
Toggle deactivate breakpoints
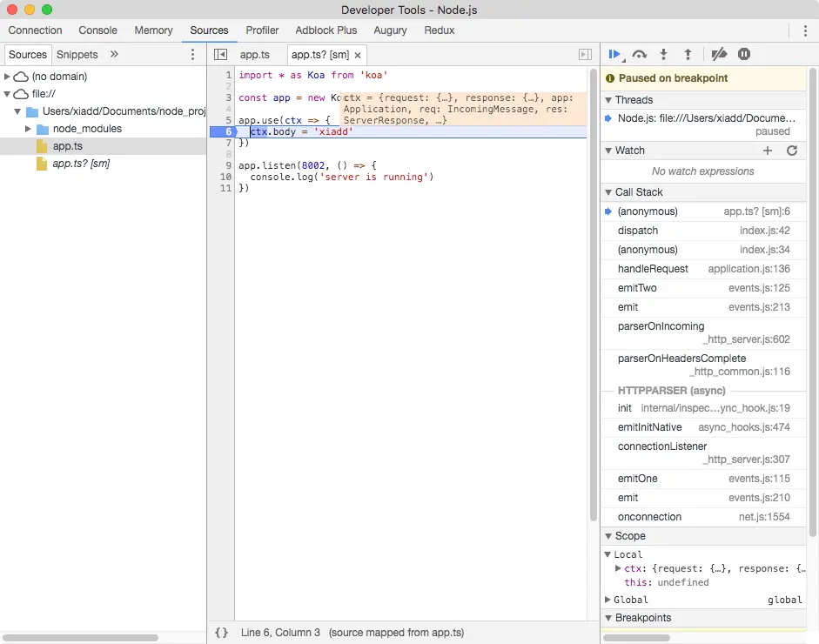(719, 54)
